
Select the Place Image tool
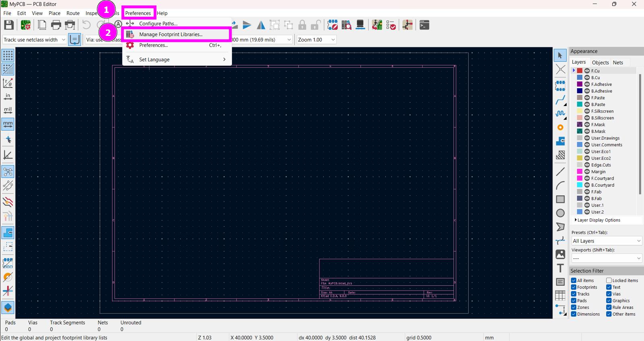pos(560,254)
